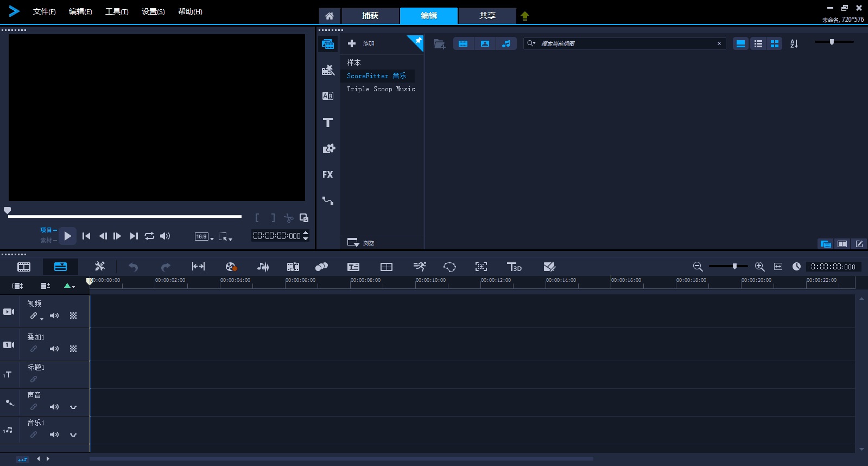This screenshot has height=466, width=868.
Task: Switch to storyboard view icon
Action: point(24,267)
